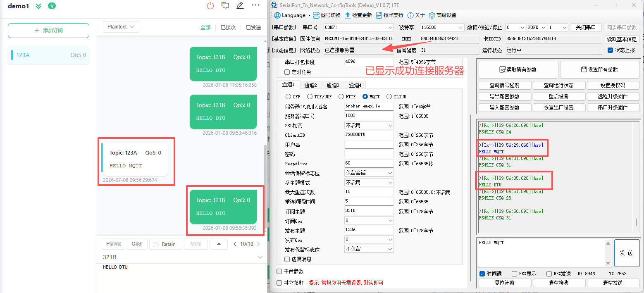Show 已发送 messages filter
The width and height of the screenshot is (644, 293).
point(253,28)
